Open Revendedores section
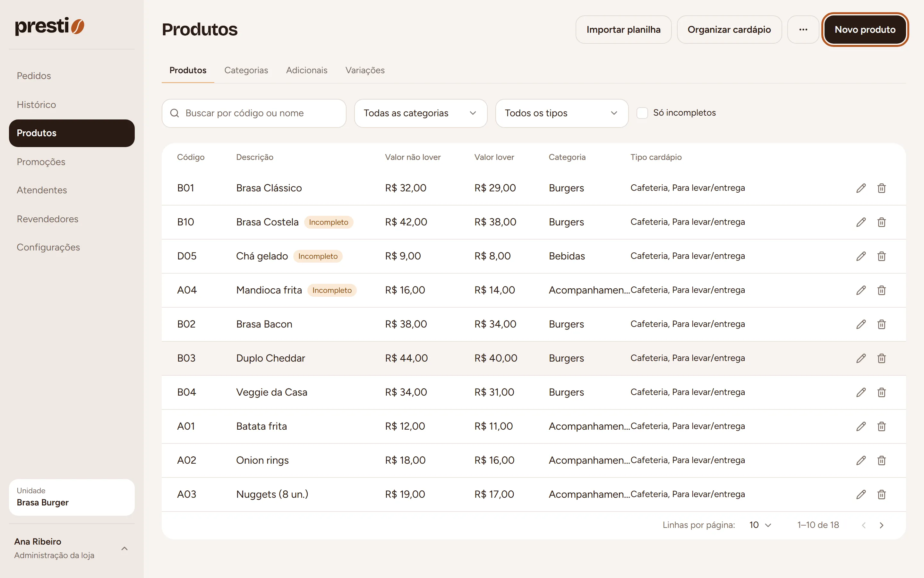 (x=72, y=219)
